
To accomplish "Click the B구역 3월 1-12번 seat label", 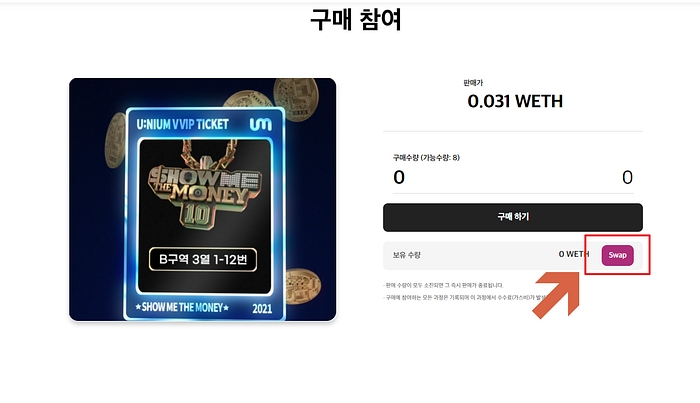I will [203, 259].
